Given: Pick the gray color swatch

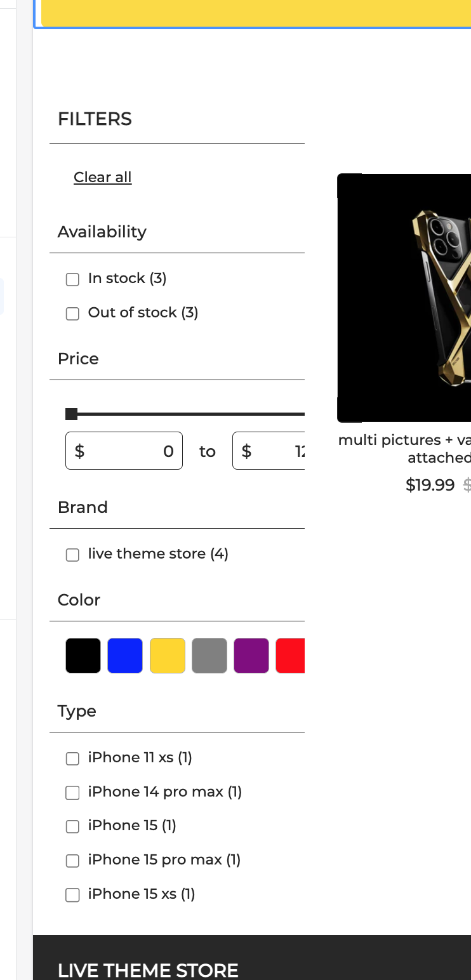Looking at the screenshot, I should 209,656.
